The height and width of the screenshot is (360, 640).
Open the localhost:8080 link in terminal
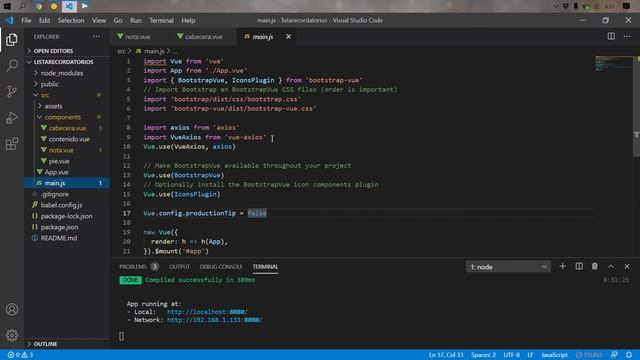pos(207,311)
